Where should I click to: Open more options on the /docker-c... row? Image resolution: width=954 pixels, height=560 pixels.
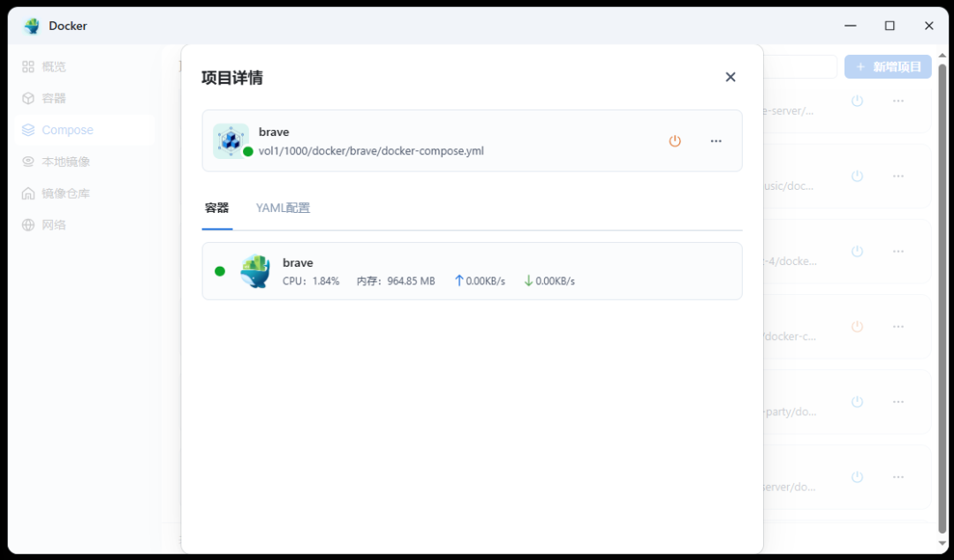point(898,326)
